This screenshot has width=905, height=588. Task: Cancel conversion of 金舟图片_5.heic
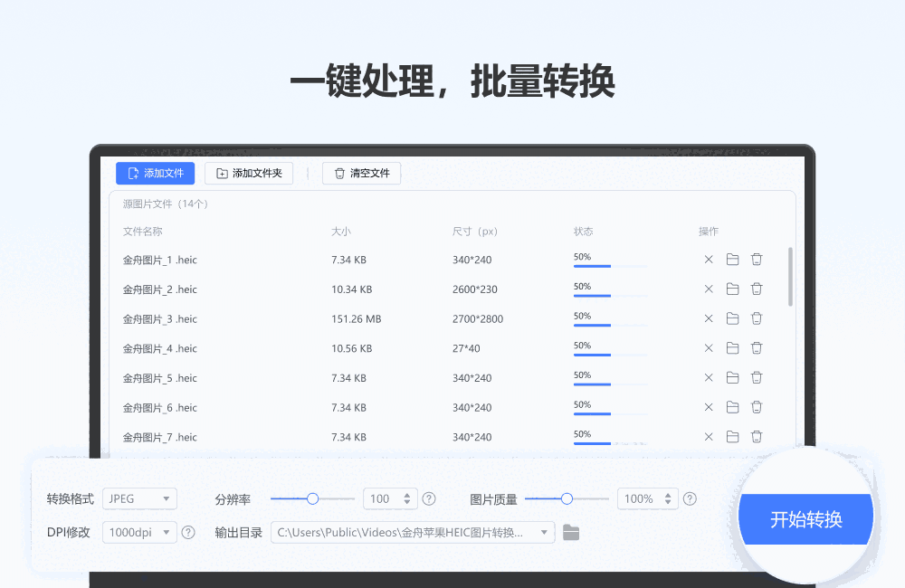pyautogui.click(x=709, y=377)
